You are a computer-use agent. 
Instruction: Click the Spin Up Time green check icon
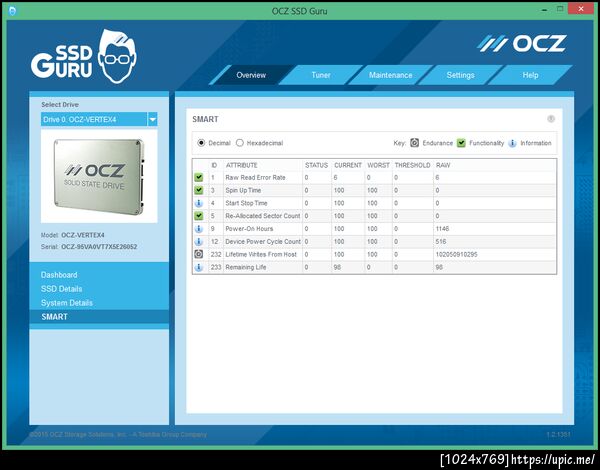coord(199,190)
